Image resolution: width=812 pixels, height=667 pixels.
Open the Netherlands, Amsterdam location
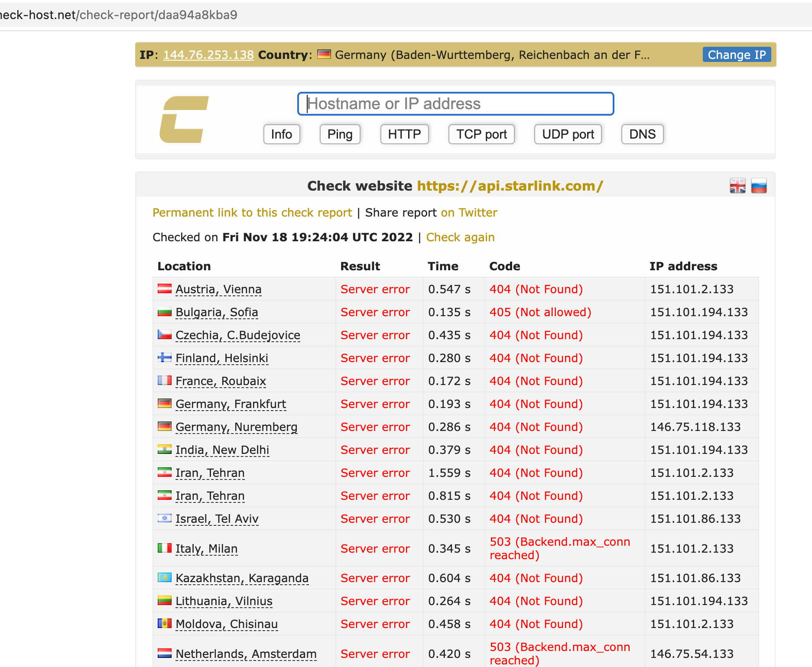coord(246,654)
